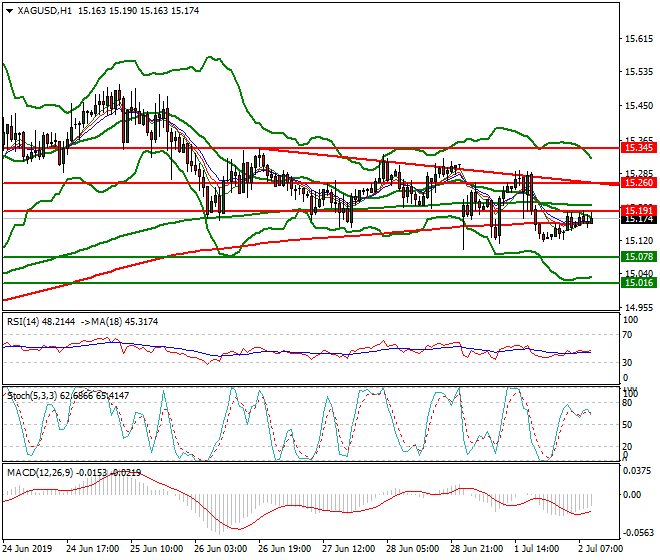The height and width of the screenshot is (560, 660).
Task: Click the -0.0563 MACD scale value
Action: click(638, 533)
